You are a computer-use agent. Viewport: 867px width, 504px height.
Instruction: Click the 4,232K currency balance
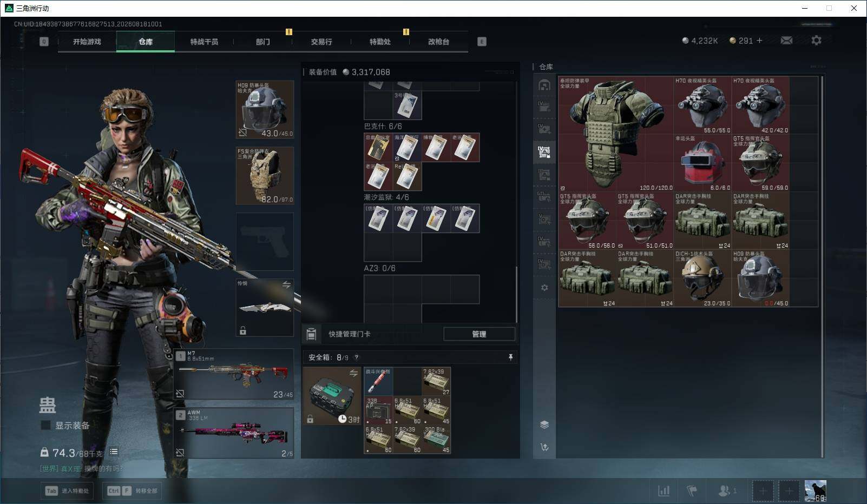[700, 41]
